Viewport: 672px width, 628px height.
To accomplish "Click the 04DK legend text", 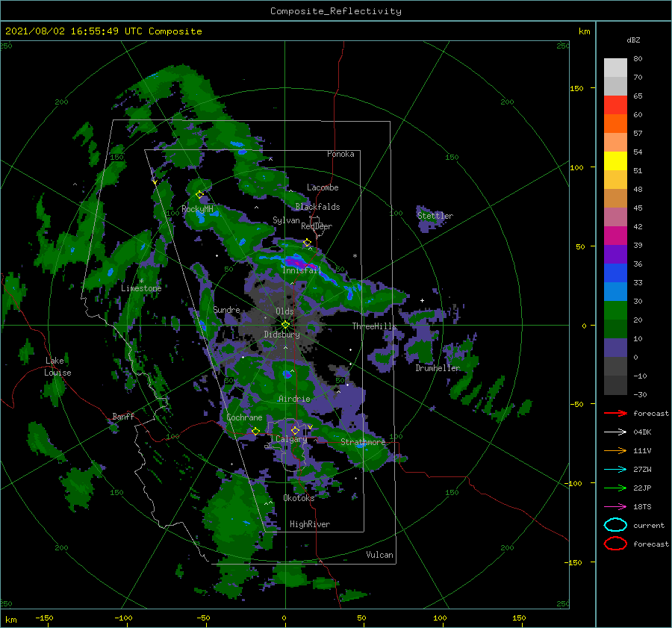I will (642, 432).
